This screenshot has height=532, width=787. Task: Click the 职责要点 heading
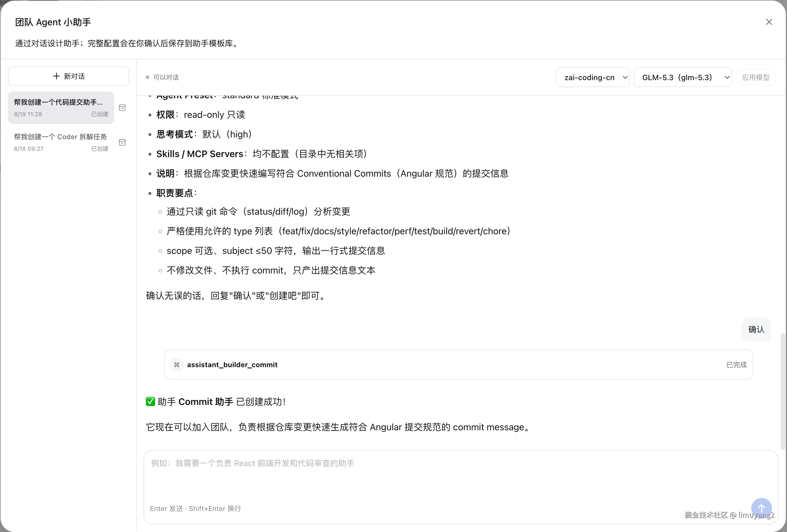click(x=176, y=193)
